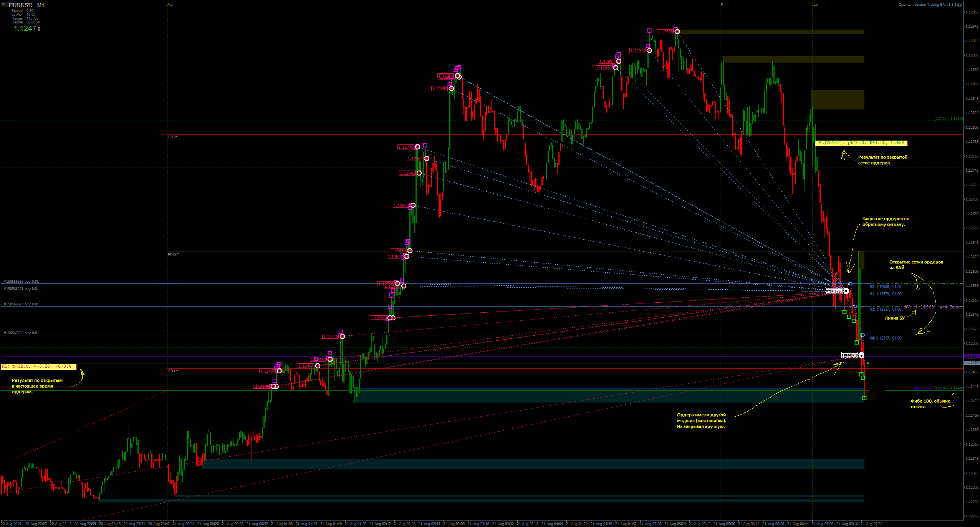This screenshot has width=980, height=527.
Task: Click the white close marker at 1.12938
Action: coord(677,32)
